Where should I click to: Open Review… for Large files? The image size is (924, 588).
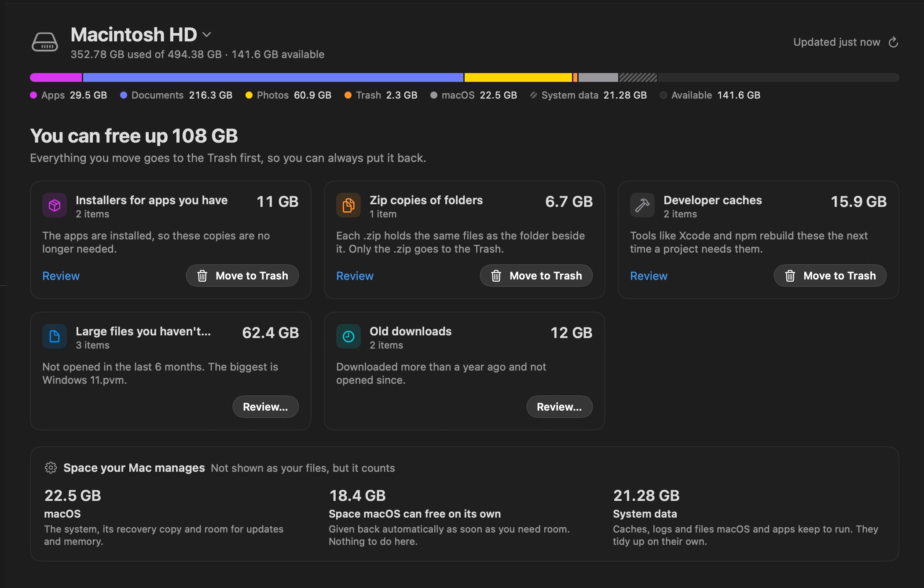pyautogui.click(x=266, y=407)
